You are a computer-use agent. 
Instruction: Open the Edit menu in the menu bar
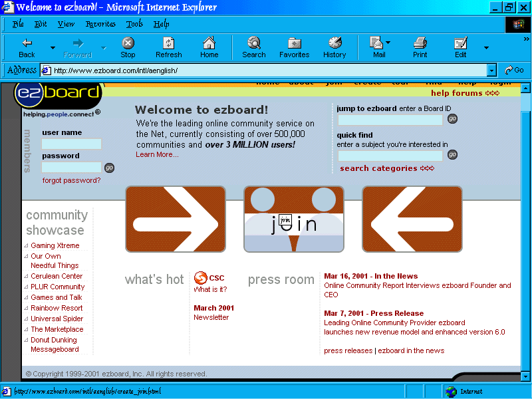tap(41, 24)
